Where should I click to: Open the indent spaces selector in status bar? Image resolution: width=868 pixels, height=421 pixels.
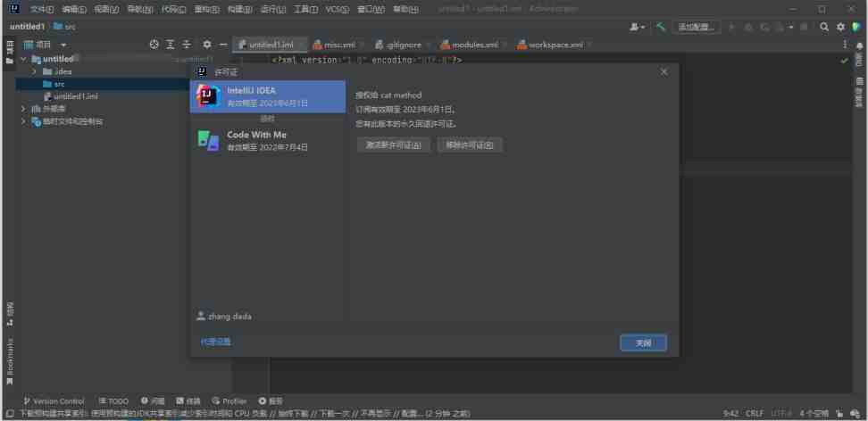click(x=814, y=413)
